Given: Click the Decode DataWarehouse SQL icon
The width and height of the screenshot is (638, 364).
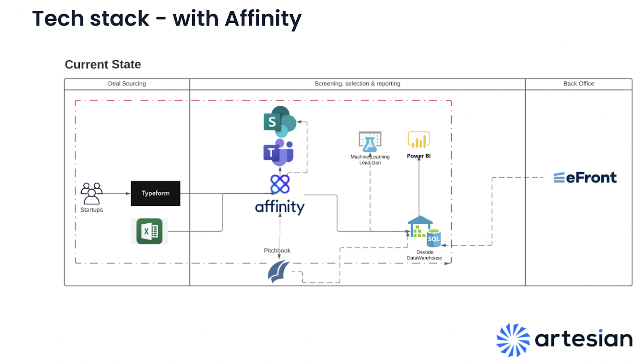Looking at the screenshot, I should click(x=425, y=232).
